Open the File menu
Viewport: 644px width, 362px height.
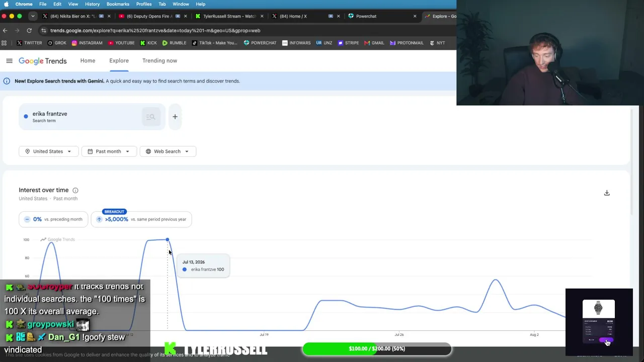pyautogui.click(x=43, y=4)
